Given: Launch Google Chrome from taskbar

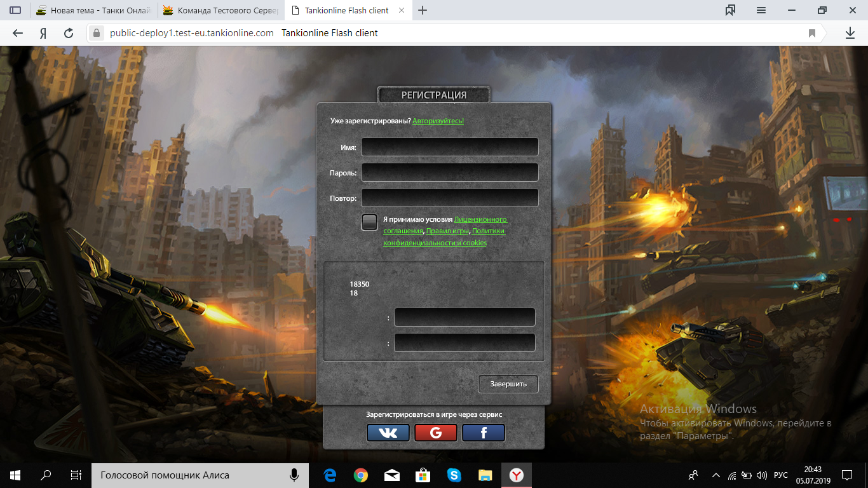Looking at the screenshot, I should click(361, 475).
